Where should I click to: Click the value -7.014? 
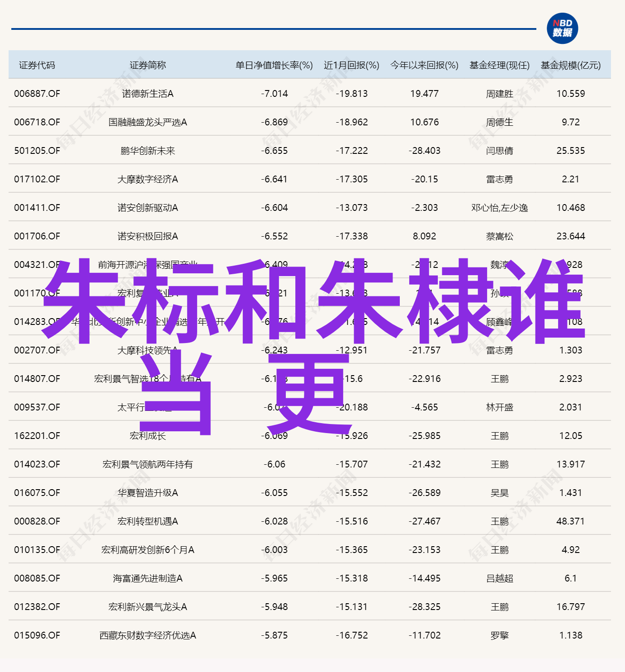tap(274, 94)
